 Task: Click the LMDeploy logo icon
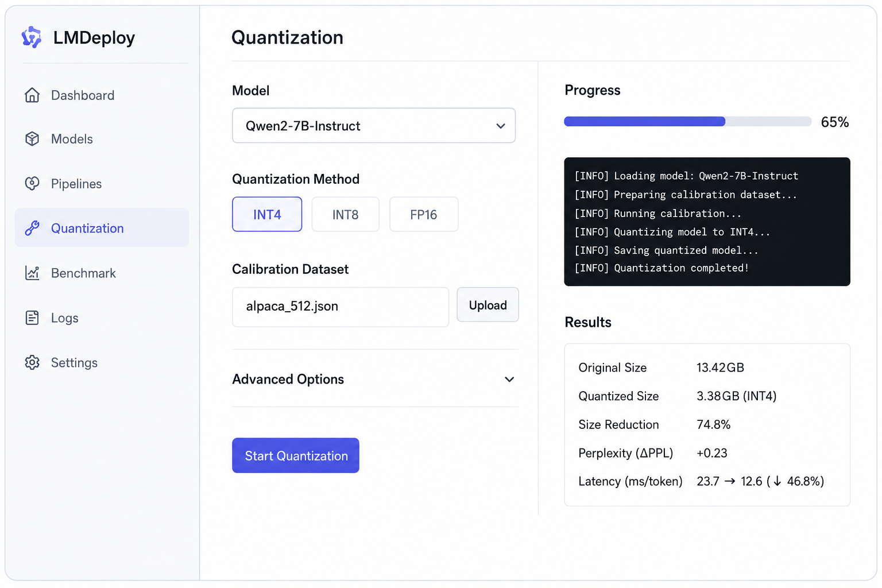[x=32, y=37]
